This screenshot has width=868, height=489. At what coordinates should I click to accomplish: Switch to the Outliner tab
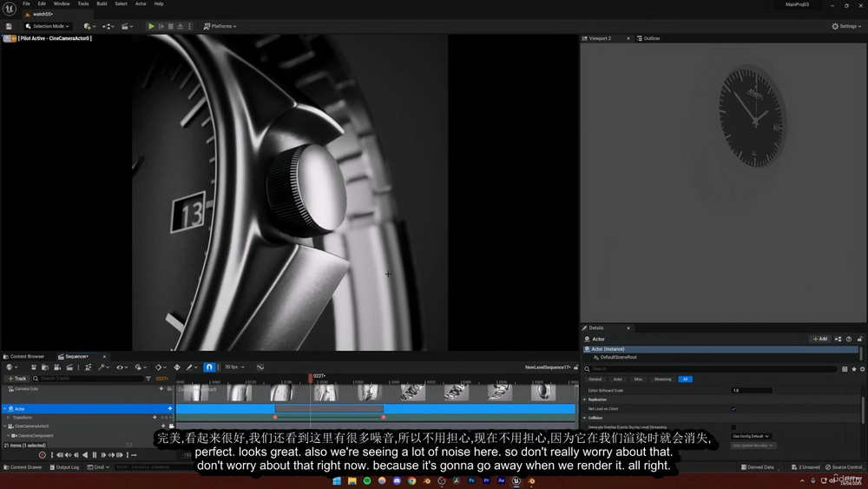(648, 38)
